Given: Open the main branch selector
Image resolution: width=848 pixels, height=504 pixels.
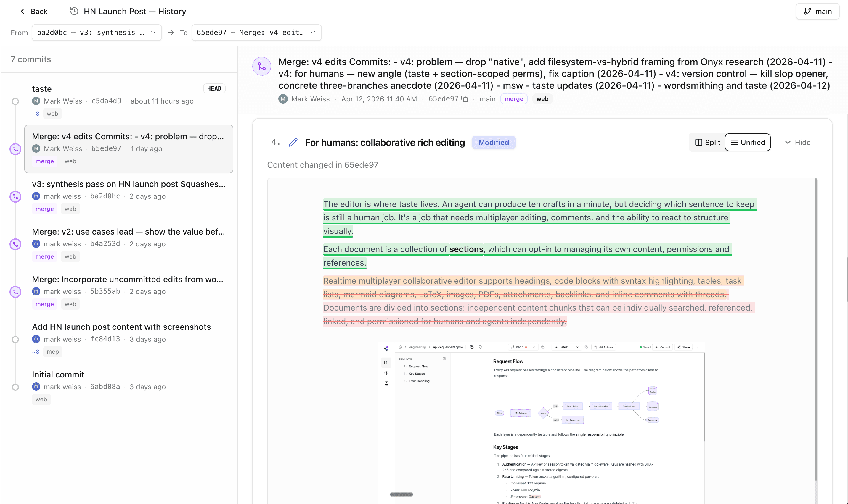Looking at the screenshot, I should click(818, 11).
